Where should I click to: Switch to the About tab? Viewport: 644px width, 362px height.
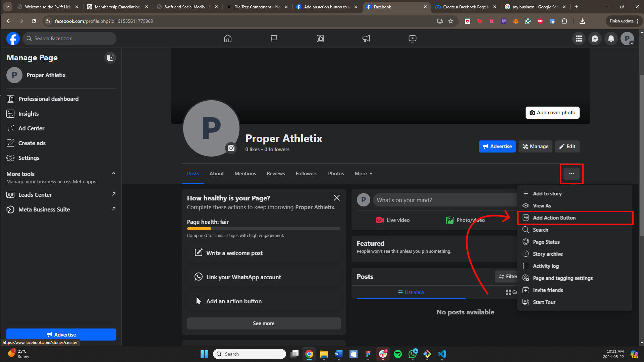[x=216, y=174]
